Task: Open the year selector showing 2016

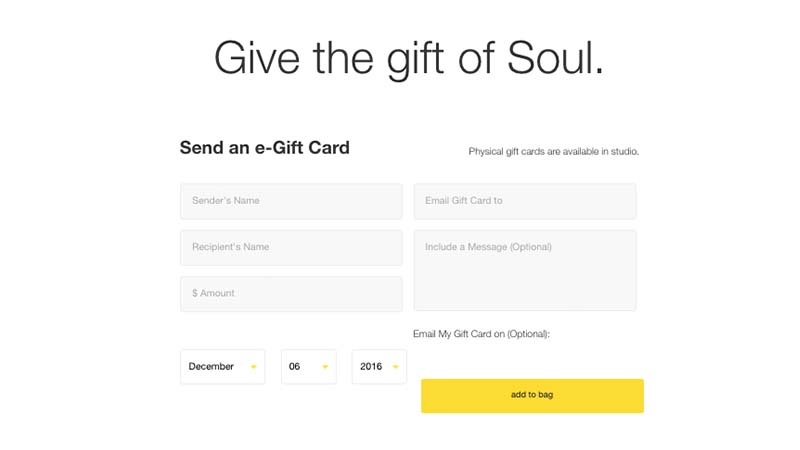Action: [x=379, y=366]
